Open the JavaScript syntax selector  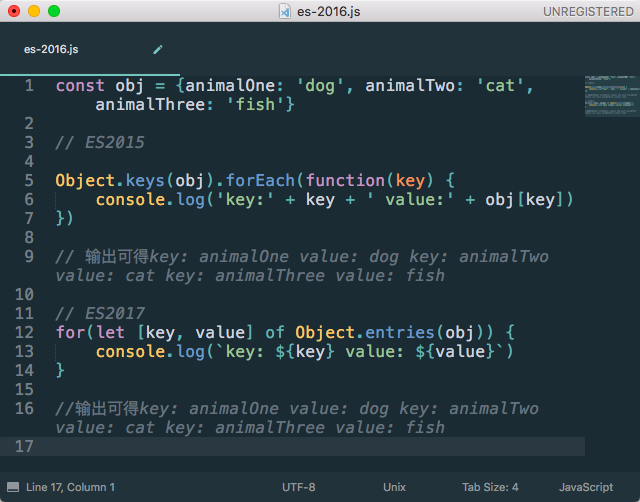586,487
